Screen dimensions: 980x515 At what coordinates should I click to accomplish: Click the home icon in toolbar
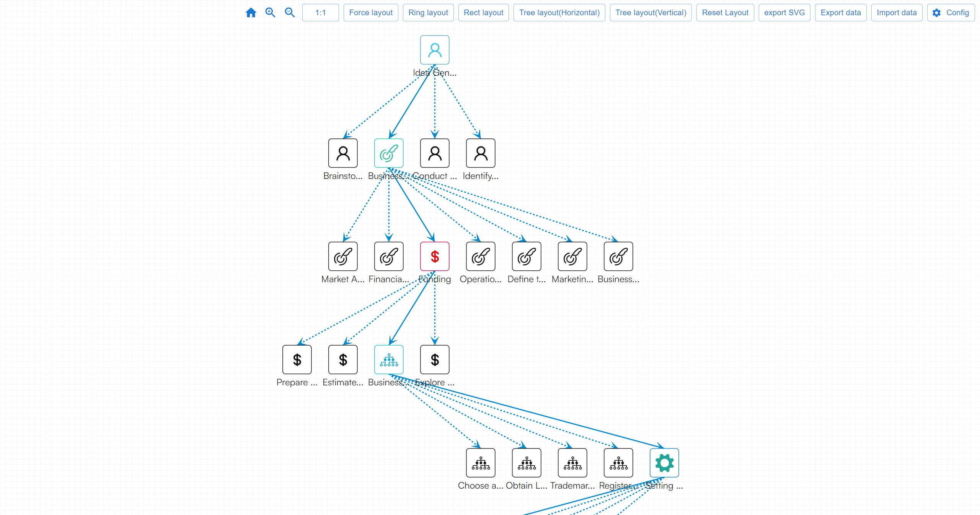click(251, 13)
